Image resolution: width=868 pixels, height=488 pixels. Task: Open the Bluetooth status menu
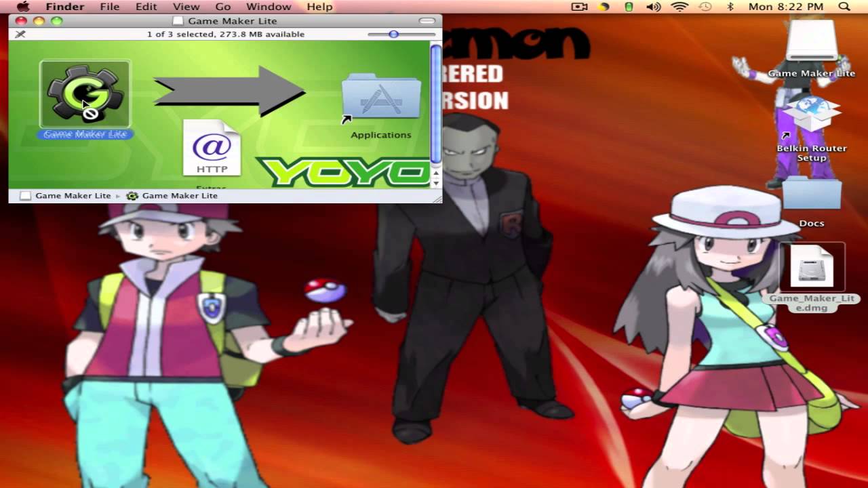point(730,7)
